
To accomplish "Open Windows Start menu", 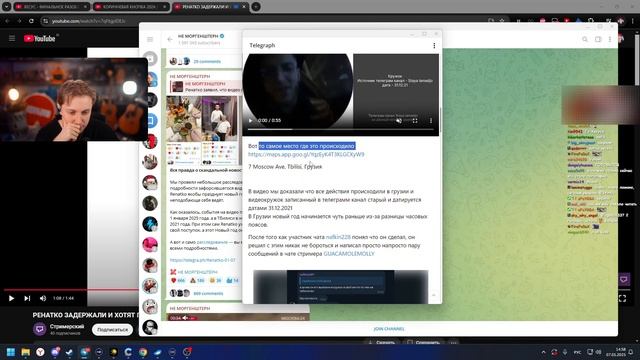I will [x=11, y=352].
